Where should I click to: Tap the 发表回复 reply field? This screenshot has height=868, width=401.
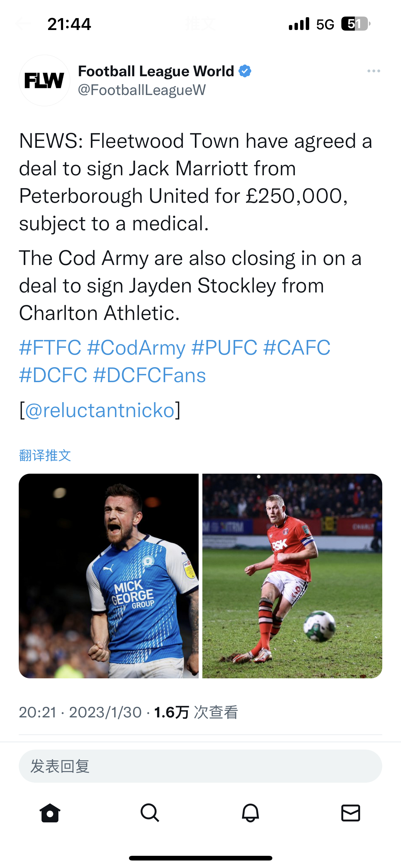click(200, 766)
